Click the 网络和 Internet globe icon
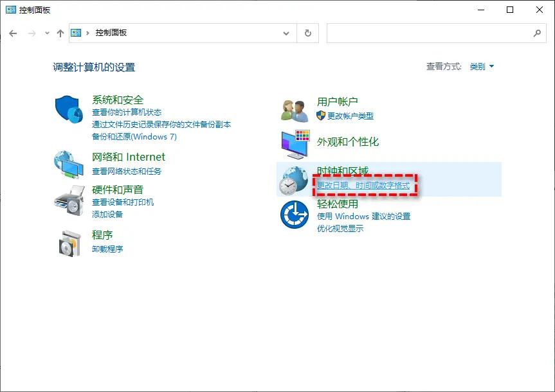The height and width of the screenshot is (392, 555). click(x=68, y=165)
